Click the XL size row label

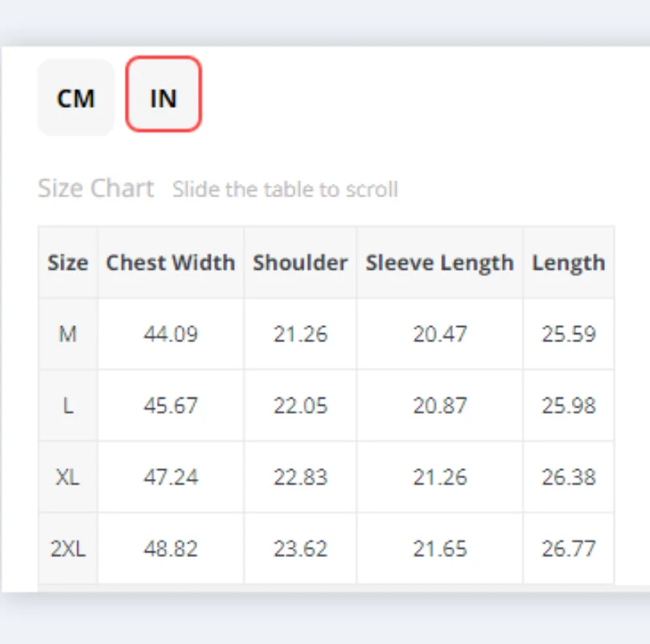click(68, 477)
